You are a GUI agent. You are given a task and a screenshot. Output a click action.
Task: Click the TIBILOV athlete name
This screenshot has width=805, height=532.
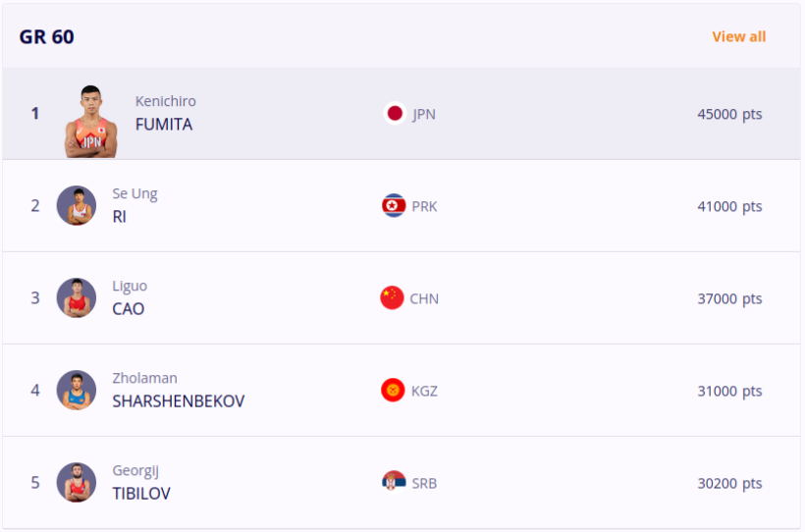[x=140, y=494]
